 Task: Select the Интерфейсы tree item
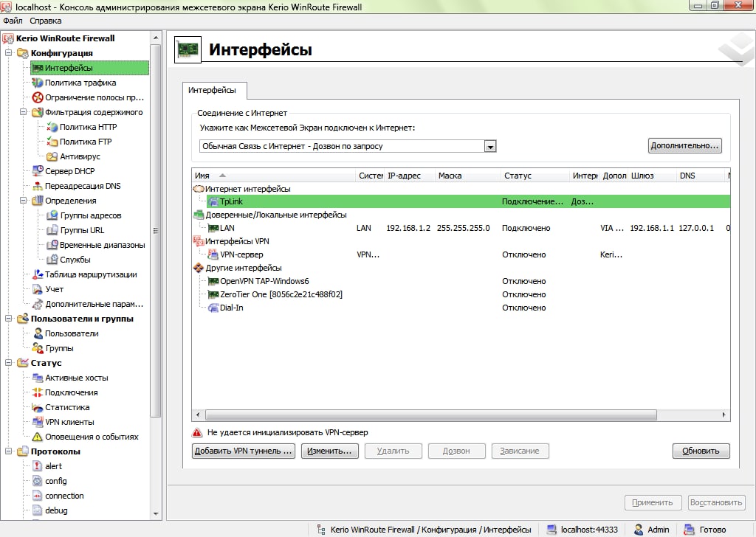click(x=89, y=68)
